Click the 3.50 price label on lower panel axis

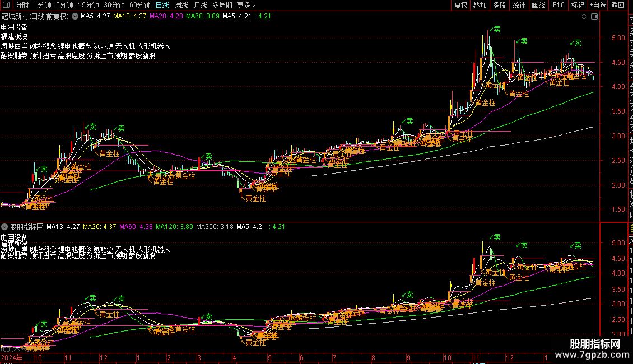[618, 290]
